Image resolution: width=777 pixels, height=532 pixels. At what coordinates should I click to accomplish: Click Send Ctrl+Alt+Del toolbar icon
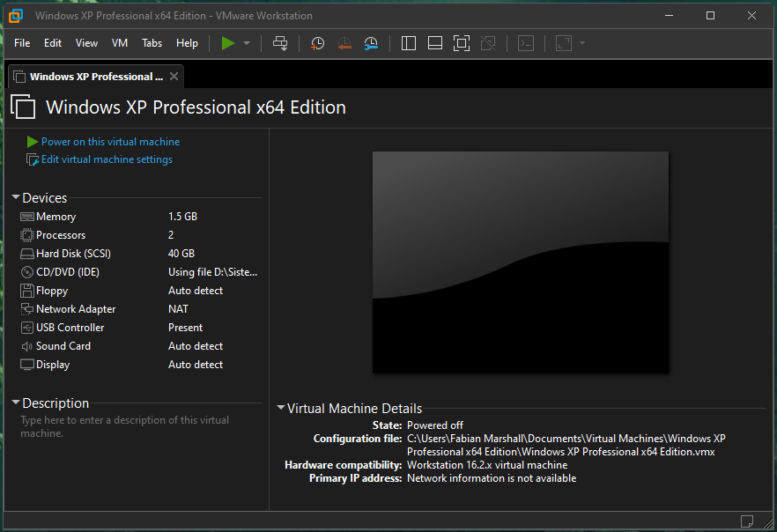[x=280, y=43]
